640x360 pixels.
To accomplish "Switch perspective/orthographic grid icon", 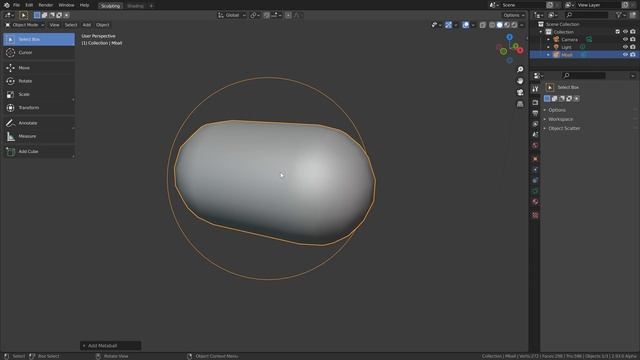I will pos(520,104).
